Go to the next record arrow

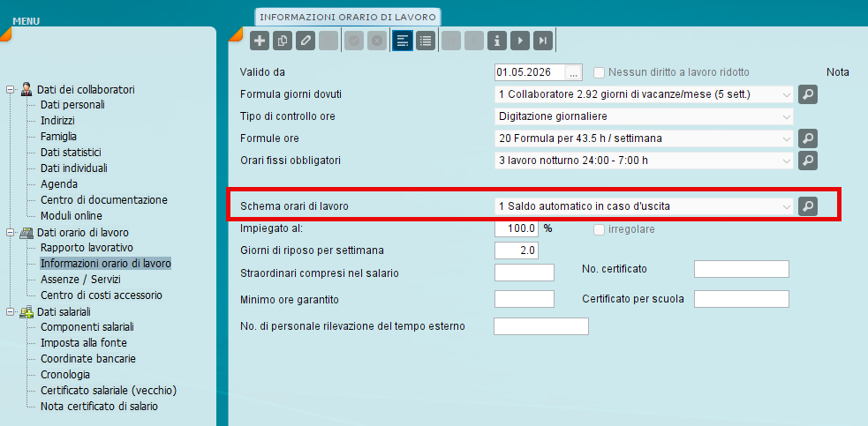[520, 41]
